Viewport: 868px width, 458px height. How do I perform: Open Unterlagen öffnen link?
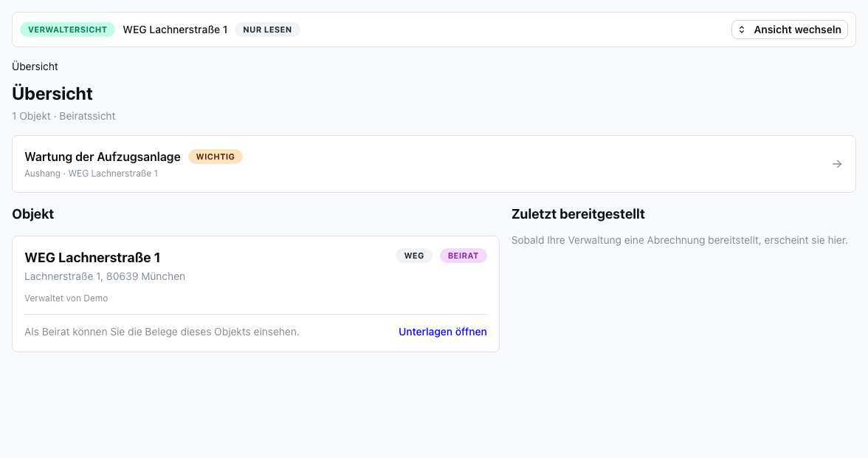(x=443, y=332)
